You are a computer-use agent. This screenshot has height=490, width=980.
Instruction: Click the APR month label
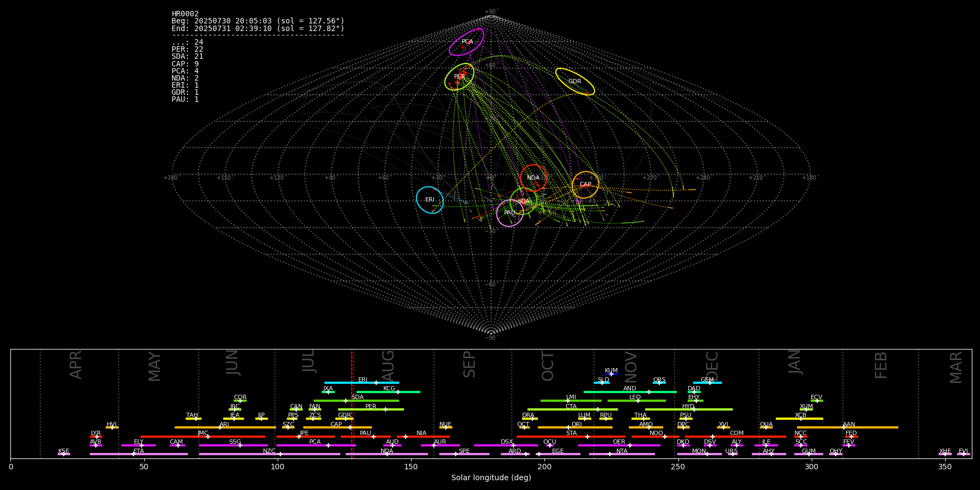tap(76, 365)
